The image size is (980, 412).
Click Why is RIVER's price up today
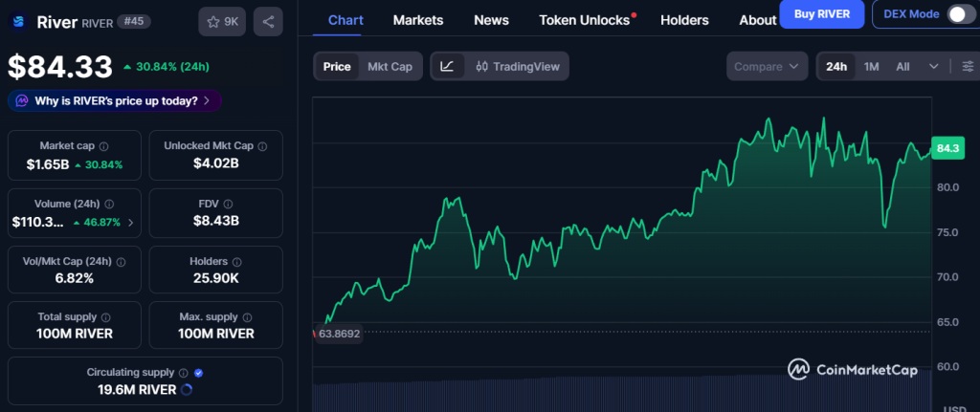click(x=116, y=100)
